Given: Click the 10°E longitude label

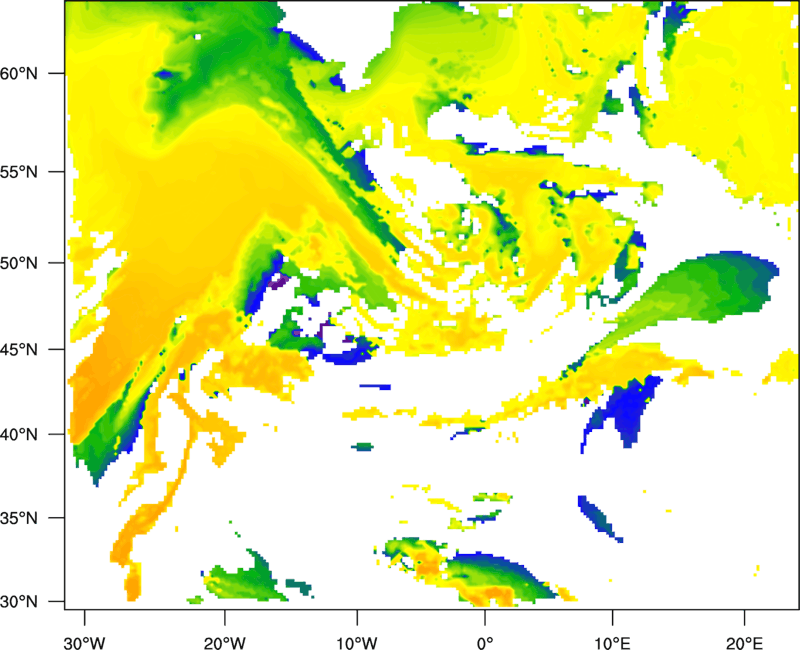Looking at the screenshot, I should coord(612,643).
